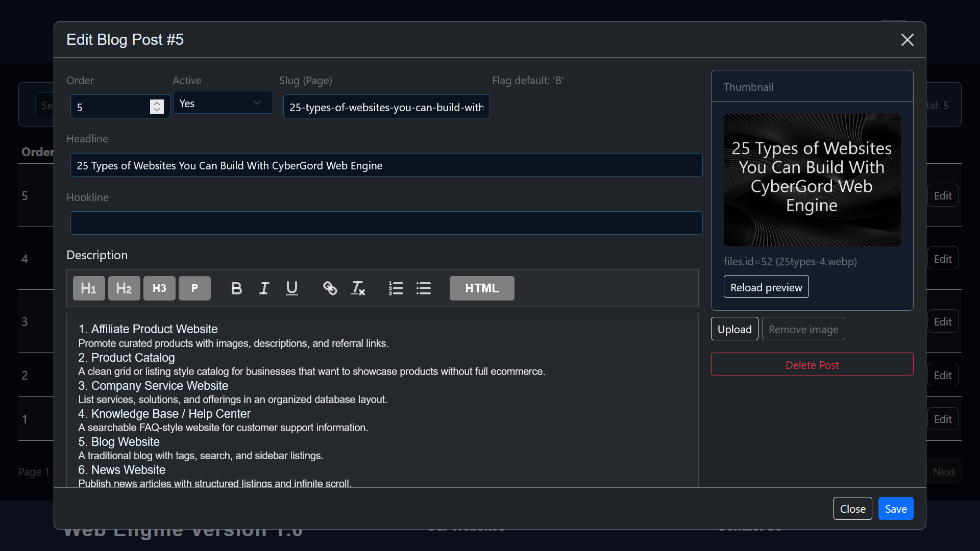The image size is (980, 551).
Task: Apply Heading 3 format in editor
Action: tap(159, 288)
